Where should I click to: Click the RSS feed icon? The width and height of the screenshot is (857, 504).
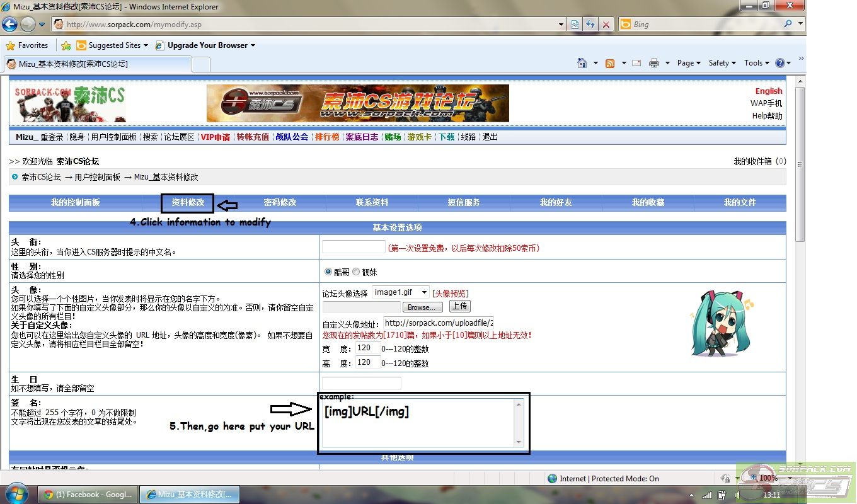tap(609, 63)
